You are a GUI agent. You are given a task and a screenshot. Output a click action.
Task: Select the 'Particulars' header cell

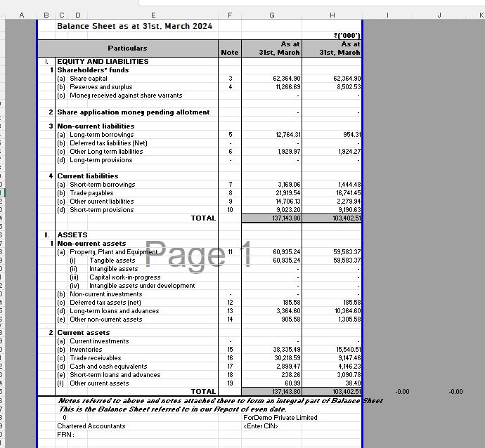tap(127, 48)
